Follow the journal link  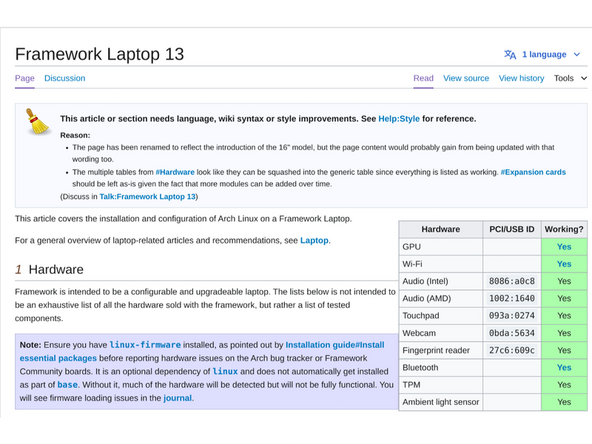[177, 398]
